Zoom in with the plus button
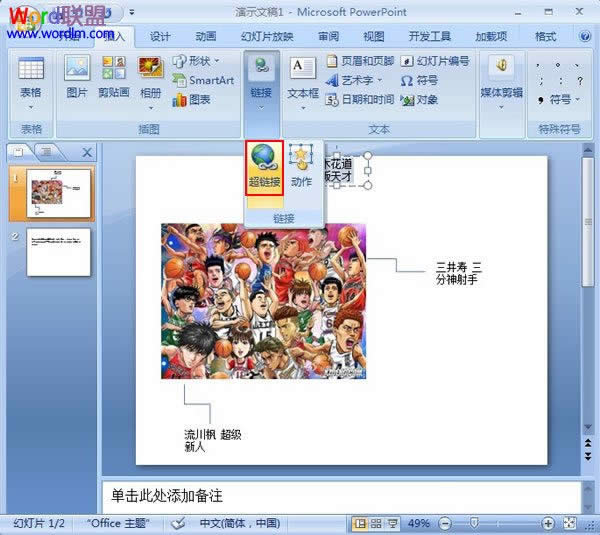600x535 pixels. click(548, 523)
